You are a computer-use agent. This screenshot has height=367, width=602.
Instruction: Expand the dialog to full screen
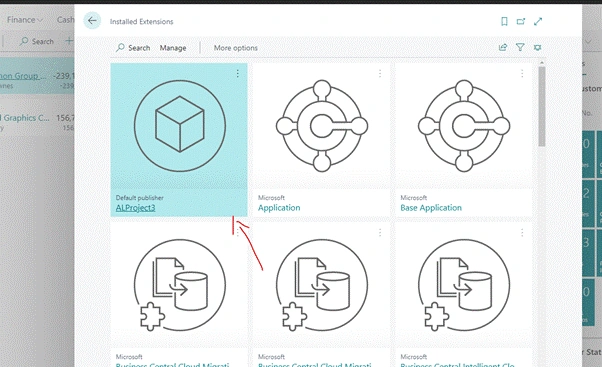click(x=538, y=21)
